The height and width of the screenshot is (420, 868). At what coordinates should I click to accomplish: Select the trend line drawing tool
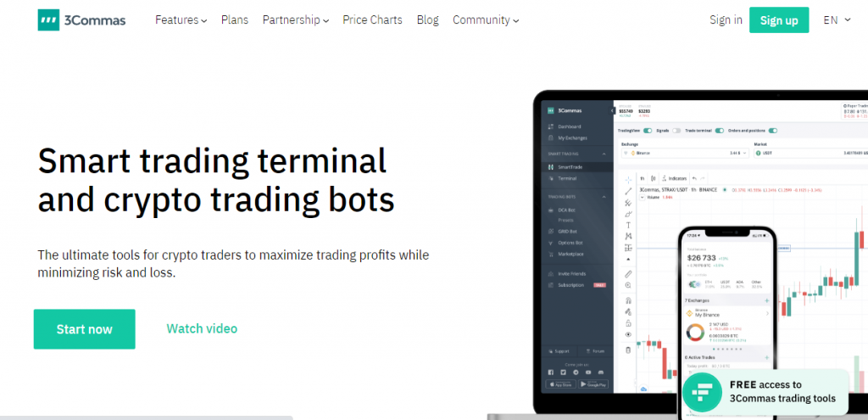click(628, 191)
